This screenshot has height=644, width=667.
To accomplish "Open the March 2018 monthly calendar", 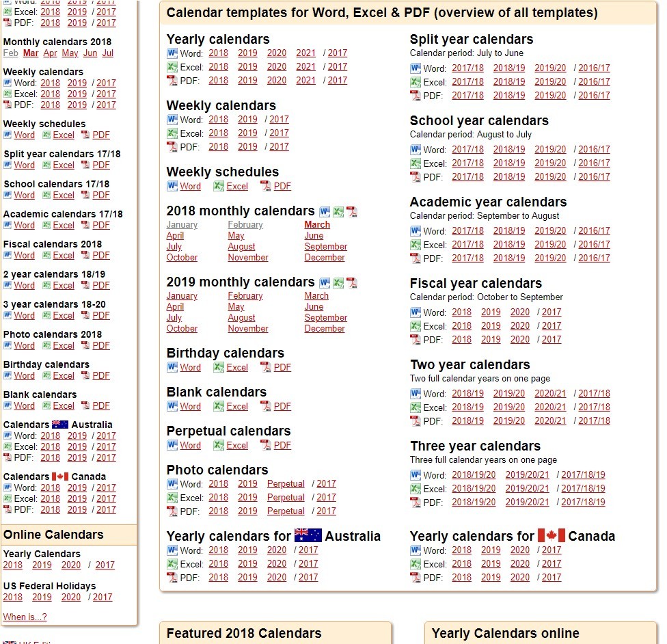I will (x=317, y=225).
